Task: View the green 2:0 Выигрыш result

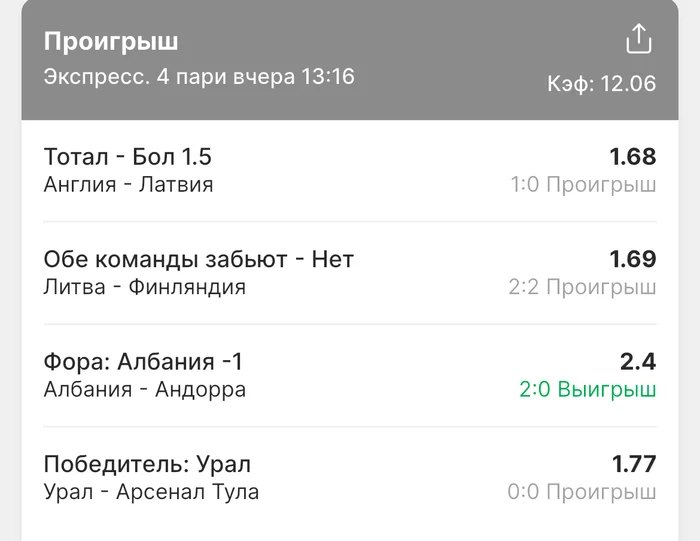Action: [x=588, y=390]
